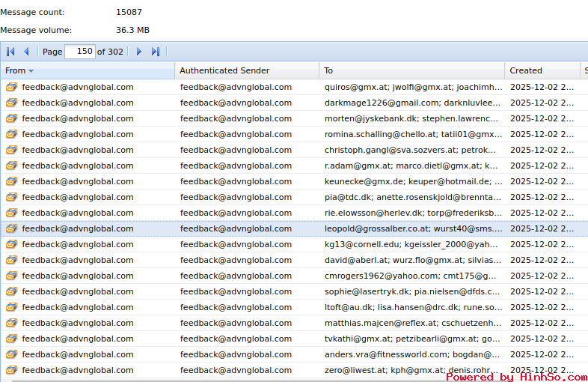
Task: Click the page number input field
Action: (79, 52)
